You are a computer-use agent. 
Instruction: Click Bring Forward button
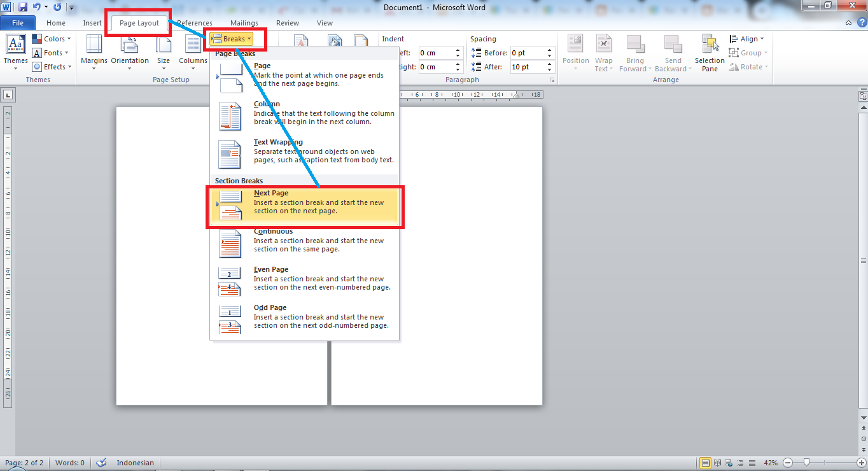[635, 52]
